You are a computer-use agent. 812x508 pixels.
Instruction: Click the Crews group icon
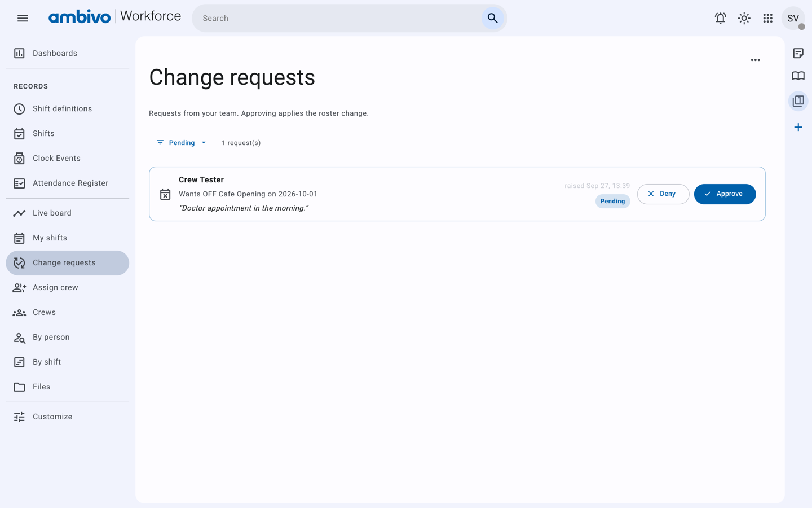point(19,312)
